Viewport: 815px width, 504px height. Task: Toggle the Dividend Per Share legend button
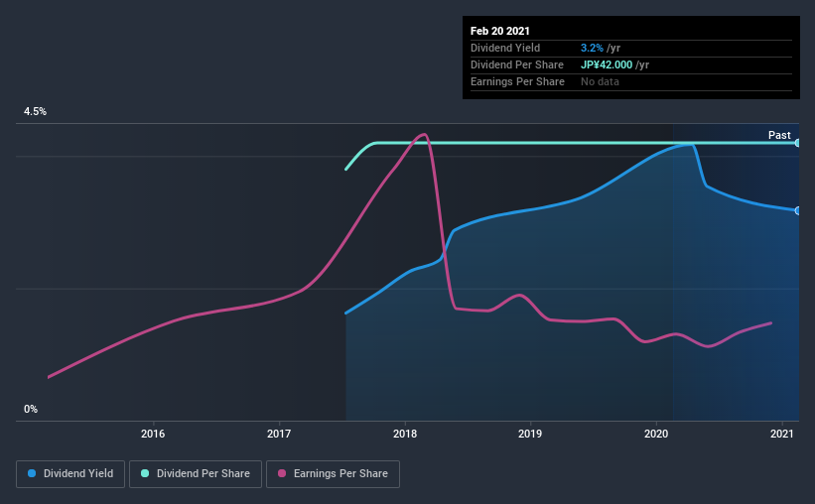(x=196, y=474)
